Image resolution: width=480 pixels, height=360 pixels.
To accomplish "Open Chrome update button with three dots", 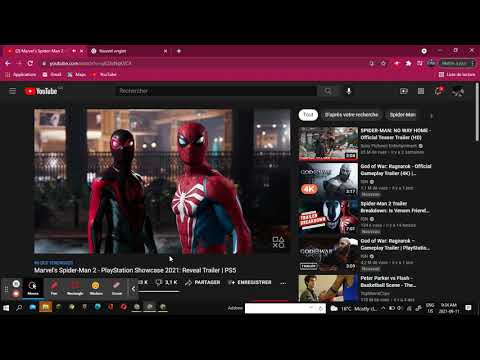I will point(457,63).
